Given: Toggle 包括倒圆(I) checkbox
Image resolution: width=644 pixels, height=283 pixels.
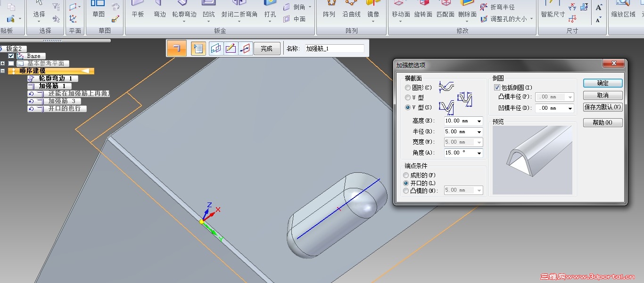Looking at the screenshot, I should (497, 88).
